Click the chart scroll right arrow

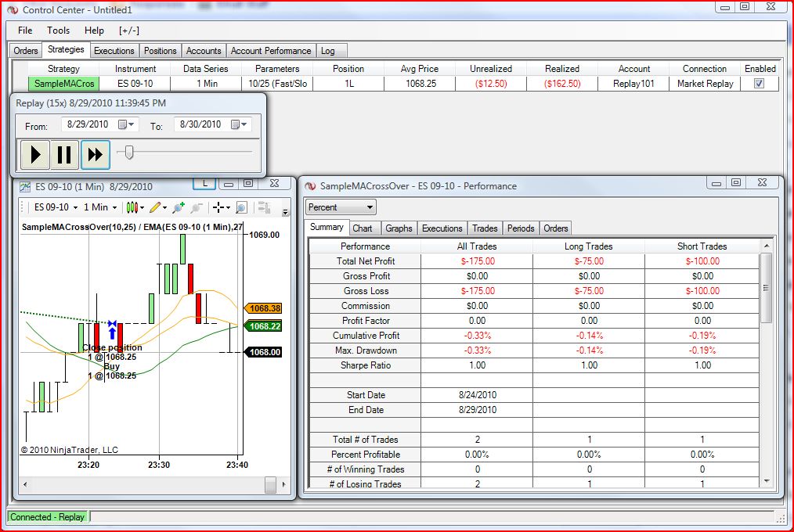click(x=284, y=484)
